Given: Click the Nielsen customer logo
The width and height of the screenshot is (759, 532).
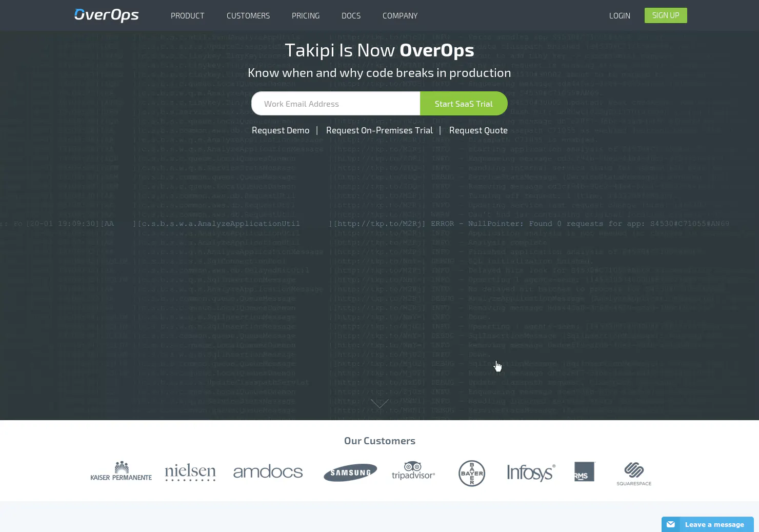Looking at the screenshot, I should 190,472.
